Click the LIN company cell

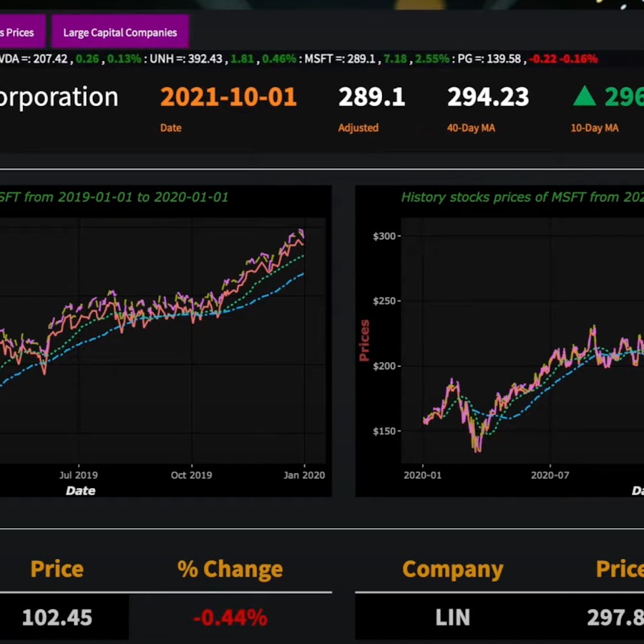click(453, 618)
